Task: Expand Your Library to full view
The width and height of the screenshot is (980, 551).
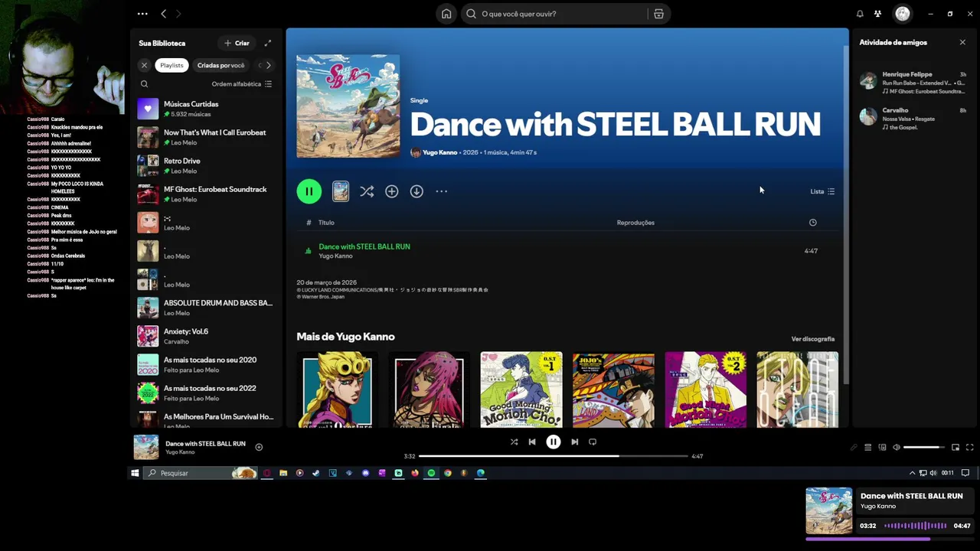Action: pyautogui.click(x=267, y=43)
